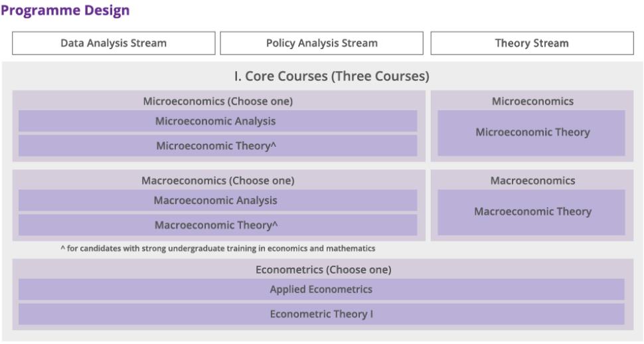Screen dimensions: 644x344
Task: Switch to the Policy Analysis Stream tab
Action: [x=322, y=43]
